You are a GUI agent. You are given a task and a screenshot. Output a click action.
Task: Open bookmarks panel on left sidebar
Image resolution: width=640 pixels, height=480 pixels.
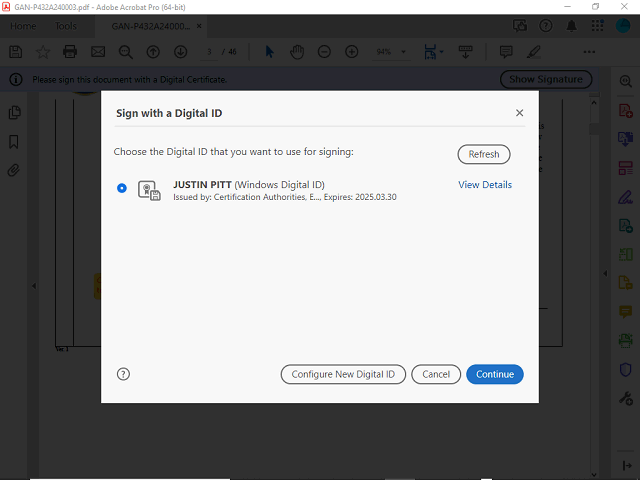pos(14,142)
